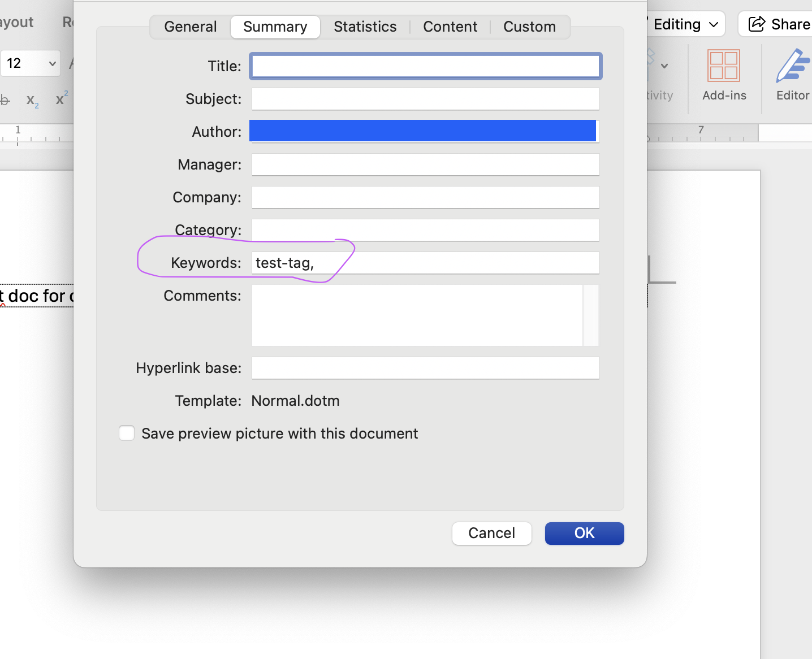Open the Statistics tab
The image size is (812, 659).
click(x=365, y=27)
